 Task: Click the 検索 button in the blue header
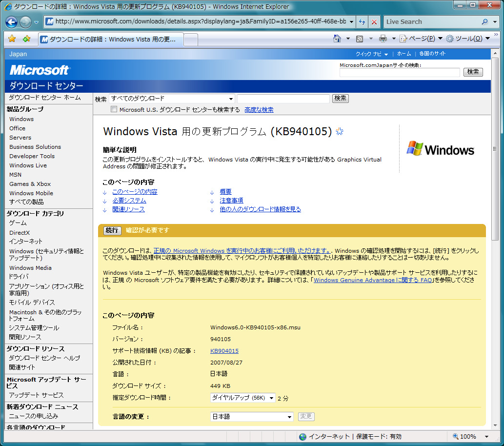pyautogui.click(x=473, y=72)
